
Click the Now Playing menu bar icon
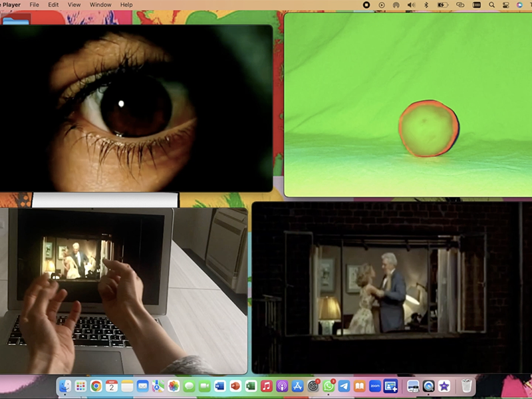(x=382, y=5)
